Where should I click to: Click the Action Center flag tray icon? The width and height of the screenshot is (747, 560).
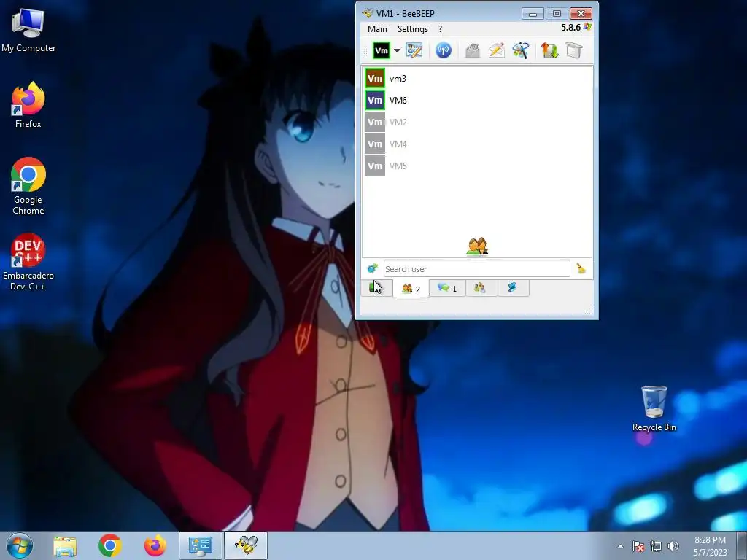[x=638, y=546]
